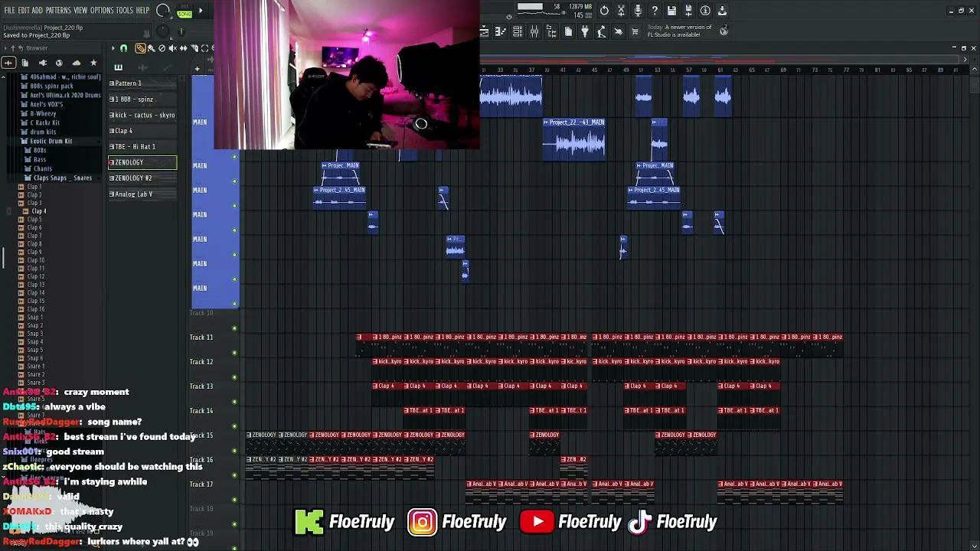
Task: Select the Clap 4 pattern in picker
Action: point(142,131)
